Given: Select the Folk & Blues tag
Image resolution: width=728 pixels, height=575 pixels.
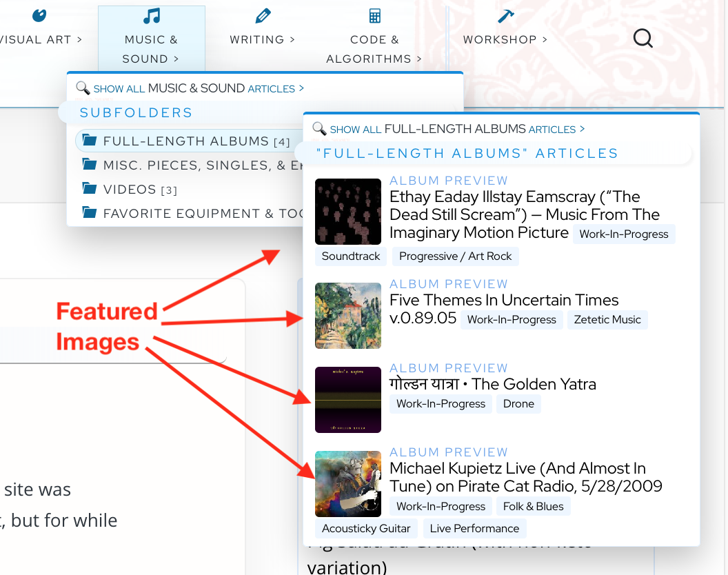Looking at the screenshot, I should point(533,507).
